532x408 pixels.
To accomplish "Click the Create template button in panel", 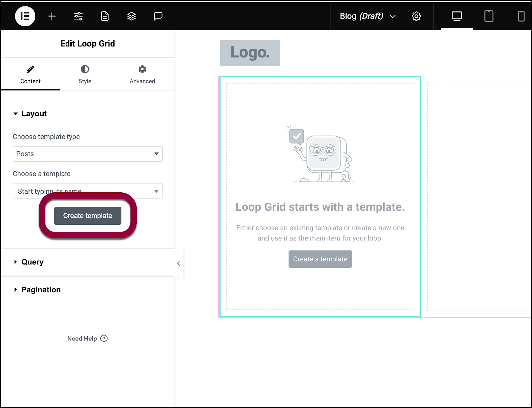I will (x=87, y=216).
